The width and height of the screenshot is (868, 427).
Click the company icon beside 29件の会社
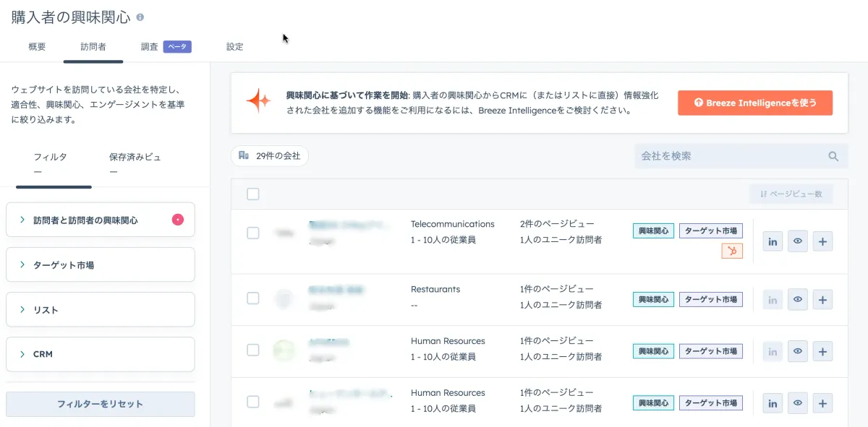click(244, 155)
